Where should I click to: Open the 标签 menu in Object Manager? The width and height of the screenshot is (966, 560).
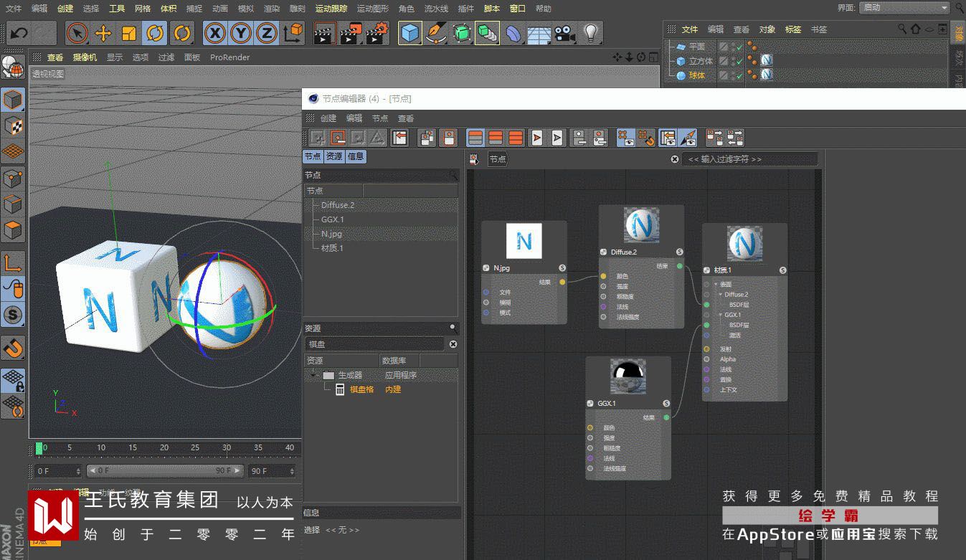pos(793,29)
